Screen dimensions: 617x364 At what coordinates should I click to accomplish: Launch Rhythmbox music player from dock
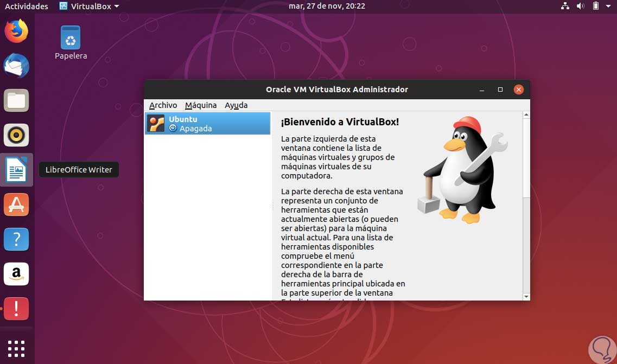pos(16,135)
